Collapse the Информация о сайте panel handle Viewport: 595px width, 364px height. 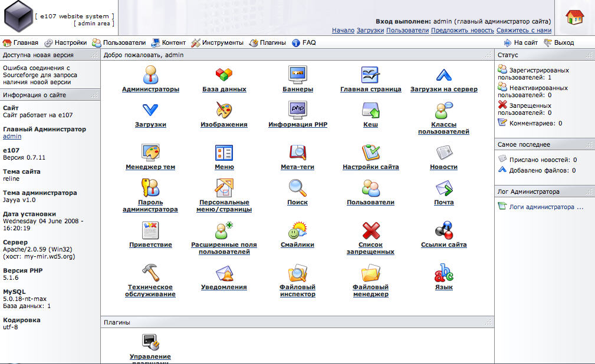(x=94, y=95)
